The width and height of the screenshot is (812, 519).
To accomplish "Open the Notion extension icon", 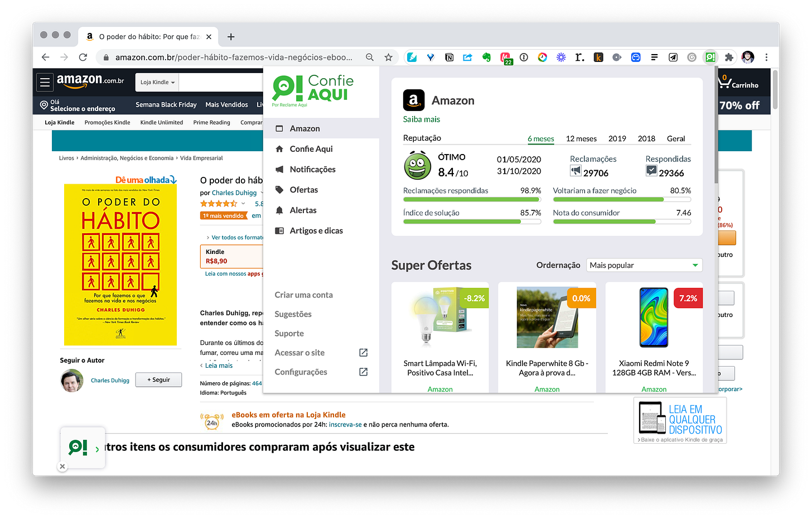I will (x=449, y=57).
